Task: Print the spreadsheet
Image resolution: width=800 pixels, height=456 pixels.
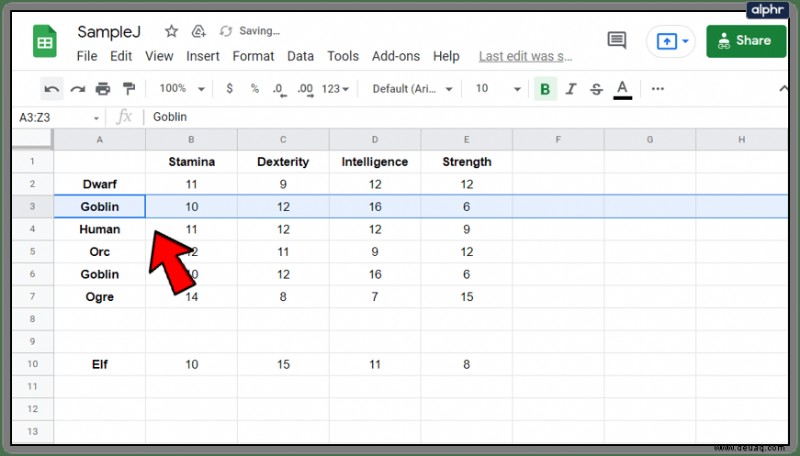Action: (x=103, y=89)
